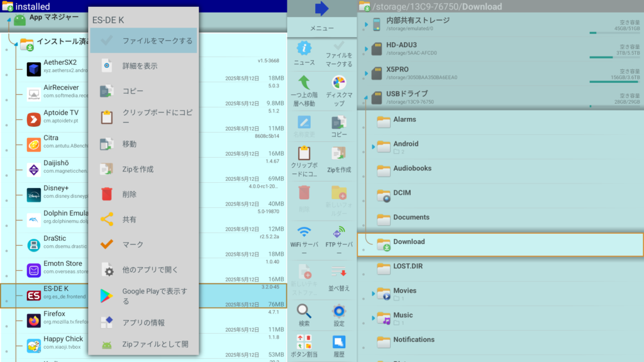Go up with 一つ上の階層へ移動 arrow
The height and width of the screenshot is (362, 644).
(x=304, y=88)
